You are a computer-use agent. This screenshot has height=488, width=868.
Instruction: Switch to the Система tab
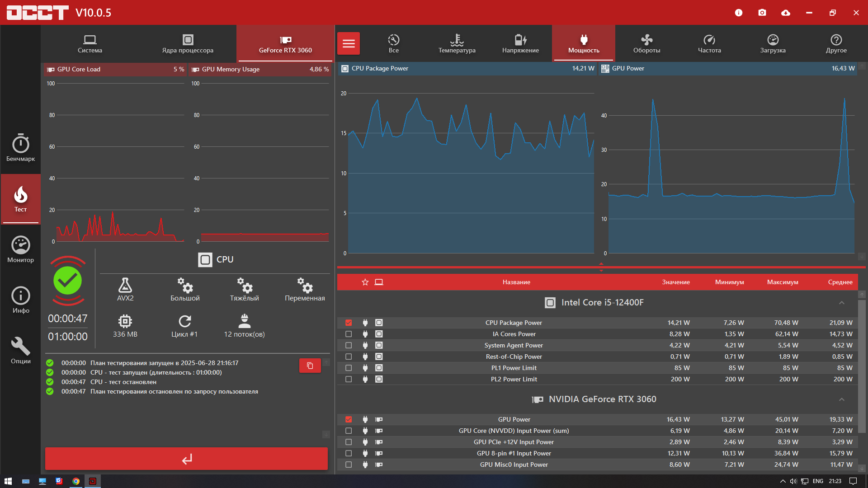click(90, 44)
